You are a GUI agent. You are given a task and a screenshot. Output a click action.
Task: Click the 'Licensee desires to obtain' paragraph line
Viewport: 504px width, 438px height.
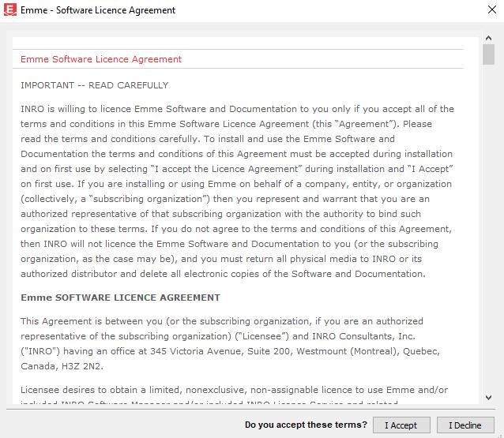coord(234,390)
